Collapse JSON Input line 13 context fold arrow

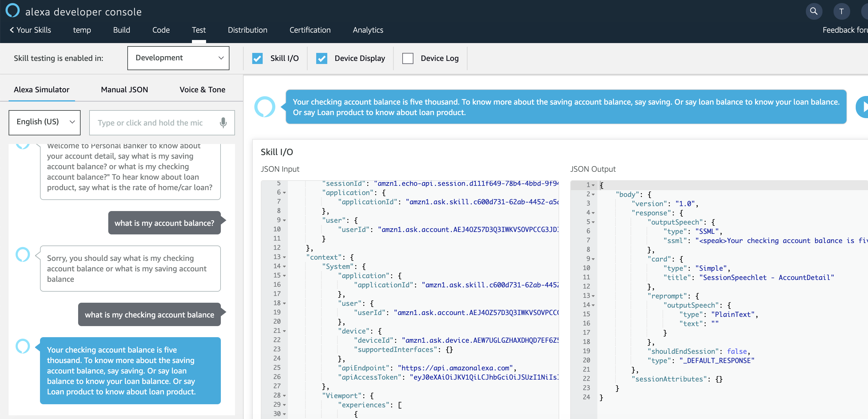(x=285, y=257)
